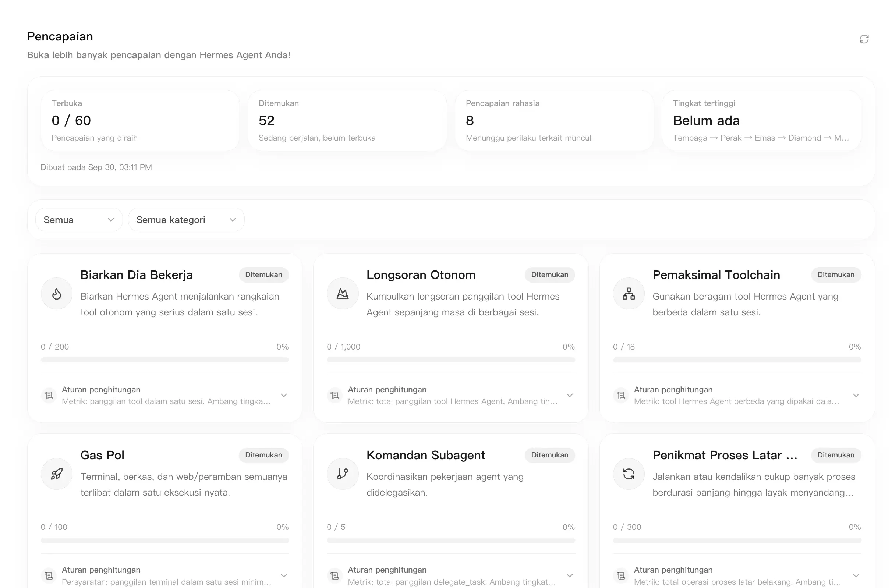This screenshot has width=892, height=588.
Task: Click the Pencapaian rahasia count 8
Action: pyautogui.click(x=470, y=120)
